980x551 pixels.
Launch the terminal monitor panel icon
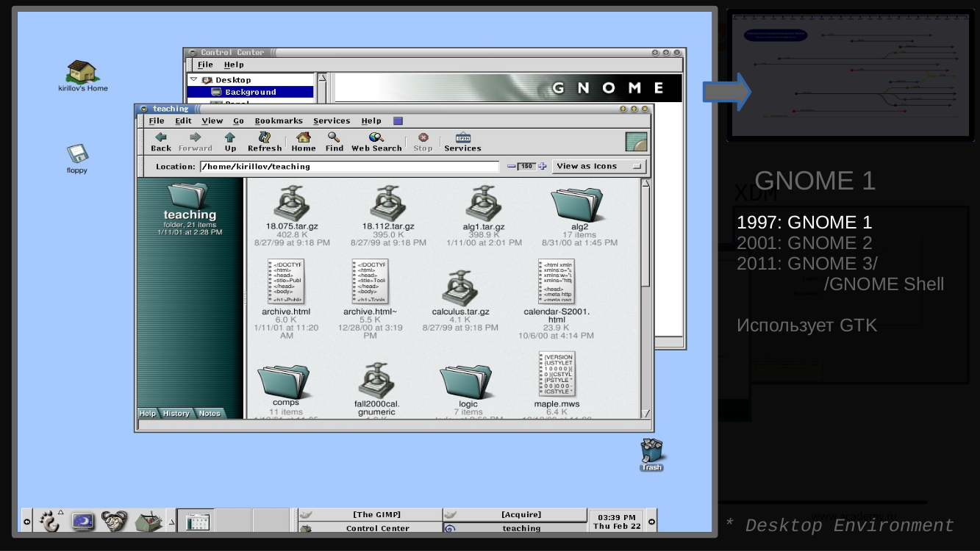tap(82, 522)
